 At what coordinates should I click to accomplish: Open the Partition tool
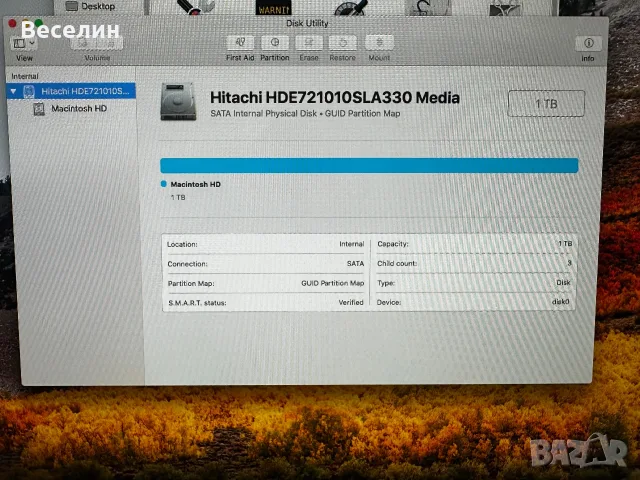click(x=275, y=42)
